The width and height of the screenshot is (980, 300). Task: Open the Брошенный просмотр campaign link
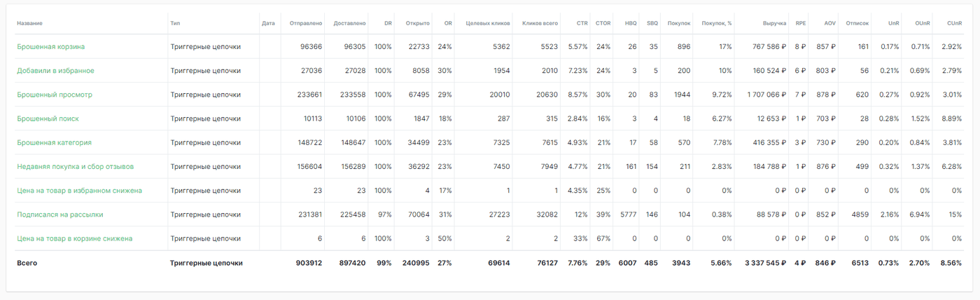[x=55, y=95]
